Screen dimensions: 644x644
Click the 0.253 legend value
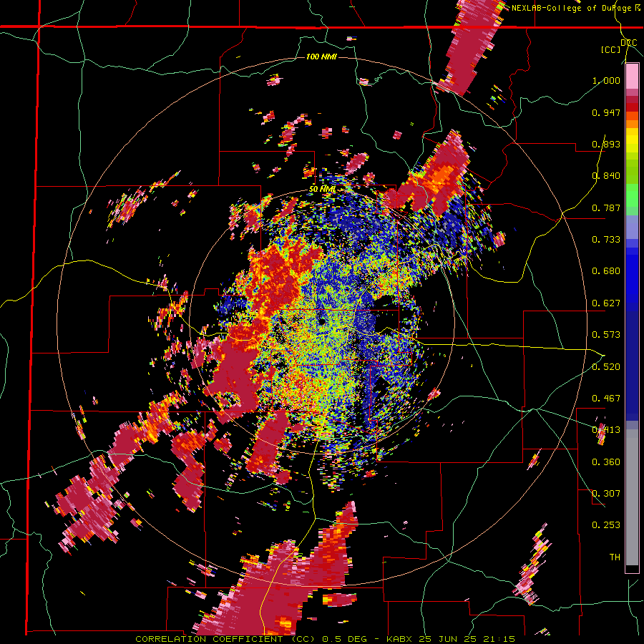(x=606, y=525)
